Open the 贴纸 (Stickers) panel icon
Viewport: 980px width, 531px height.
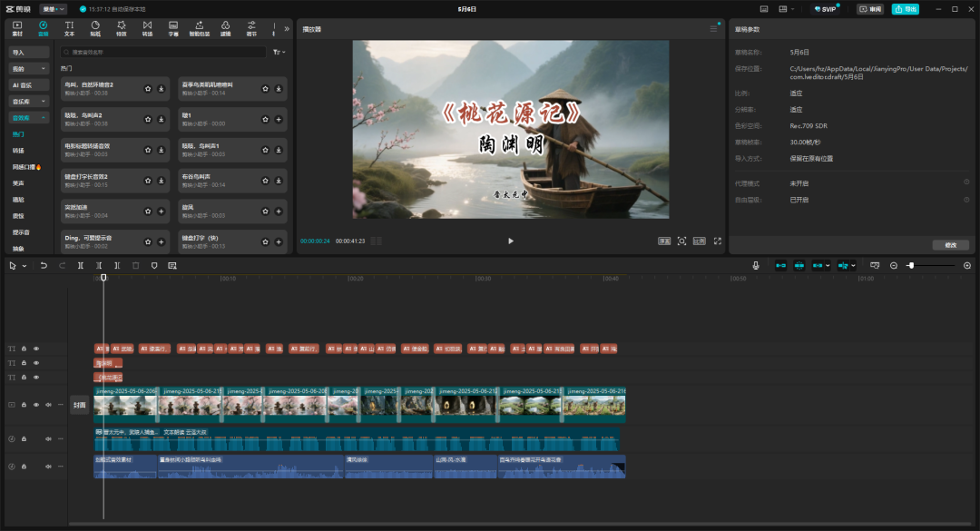tap(95, 28)
